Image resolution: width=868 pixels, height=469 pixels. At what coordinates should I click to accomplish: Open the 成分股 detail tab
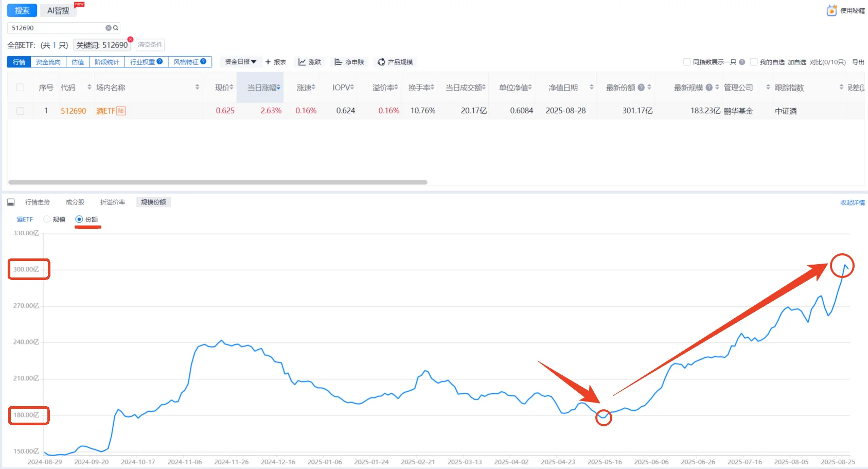click(x=75, y=202)
